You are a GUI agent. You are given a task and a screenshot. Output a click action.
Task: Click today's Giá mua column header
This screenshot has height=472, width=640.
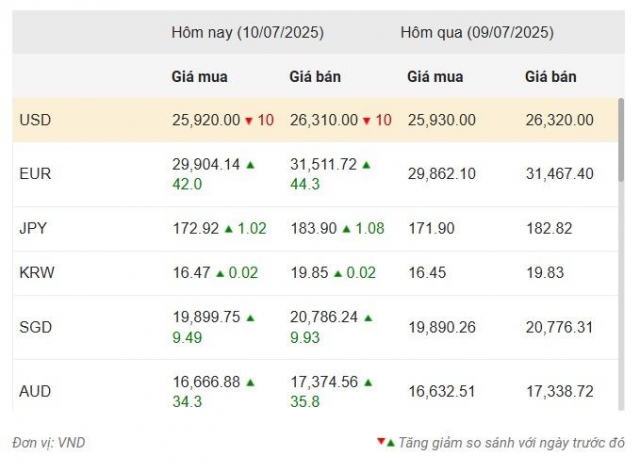click(x=200, y=77)
